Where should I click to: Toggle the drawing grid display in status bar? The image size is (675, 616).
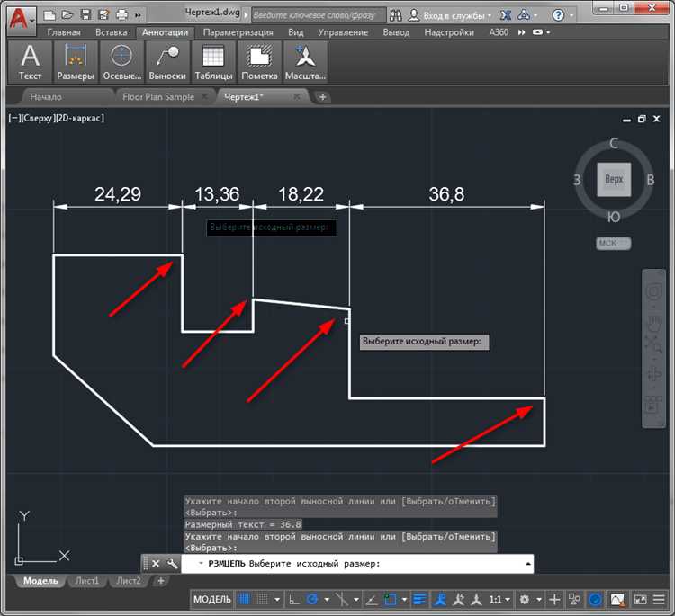tap(245, 599)
